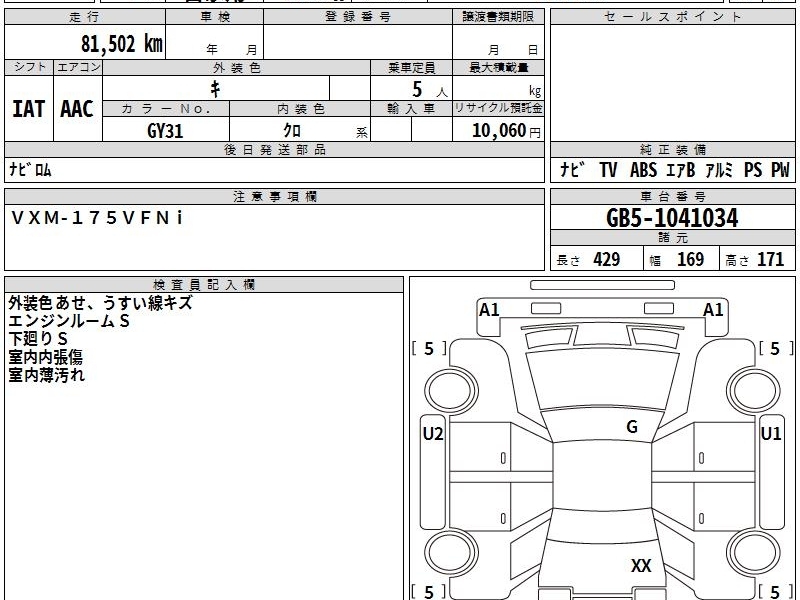Select chassis number GB5-1041034

(x=672, y=218)
